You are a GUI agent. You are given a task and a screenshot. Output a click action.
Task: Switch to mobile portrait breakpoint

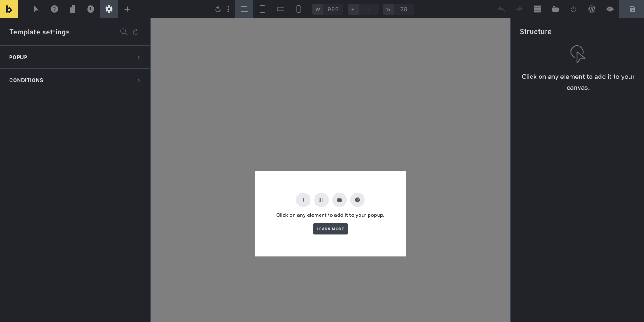[x=299, y=9]
